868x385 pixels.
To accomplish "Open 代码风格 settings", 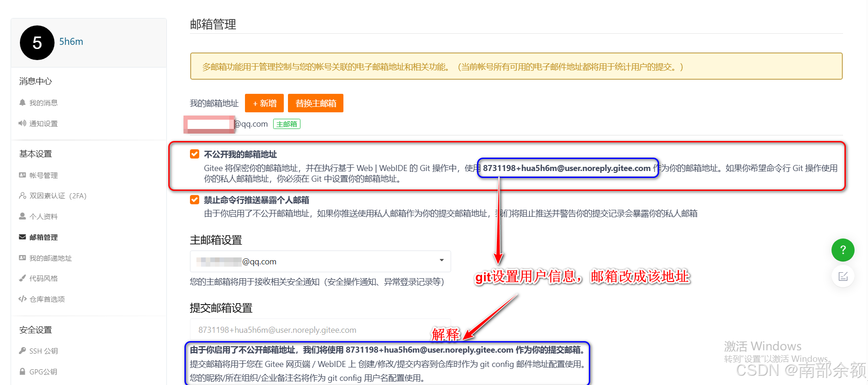I will click(43, 278).
